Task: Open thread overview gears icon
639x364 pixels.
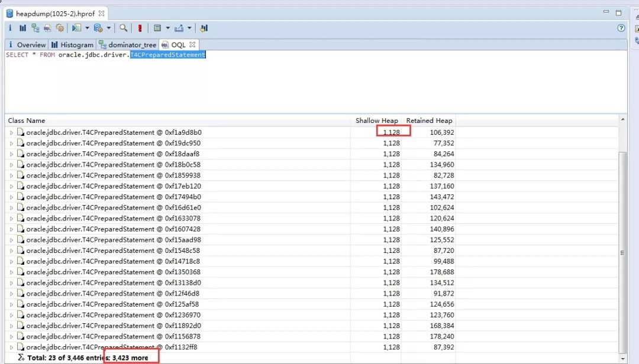Action: 60,28
